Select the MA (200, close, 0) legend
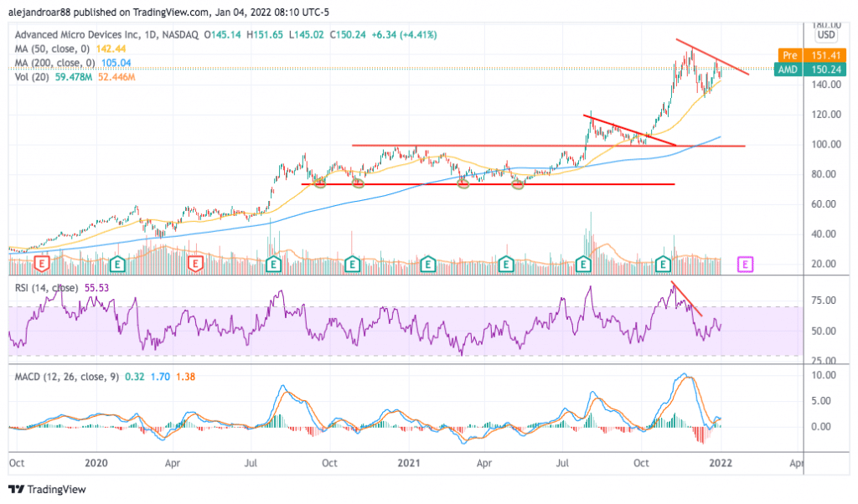This screenshot has height=504, width=858. [x=54, y=63]
